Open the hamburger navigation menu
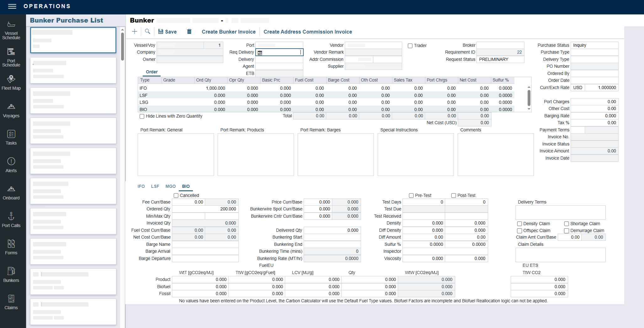Image resolution: width=644 pixels, height=328 pixels. pyautogui.click(x=12, y=6)
